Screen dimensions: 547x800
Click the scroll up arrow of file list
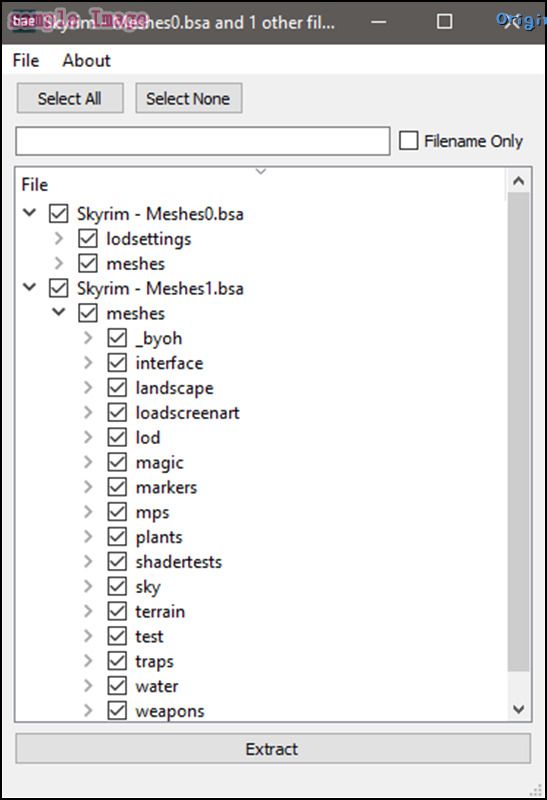coord(518,181)
